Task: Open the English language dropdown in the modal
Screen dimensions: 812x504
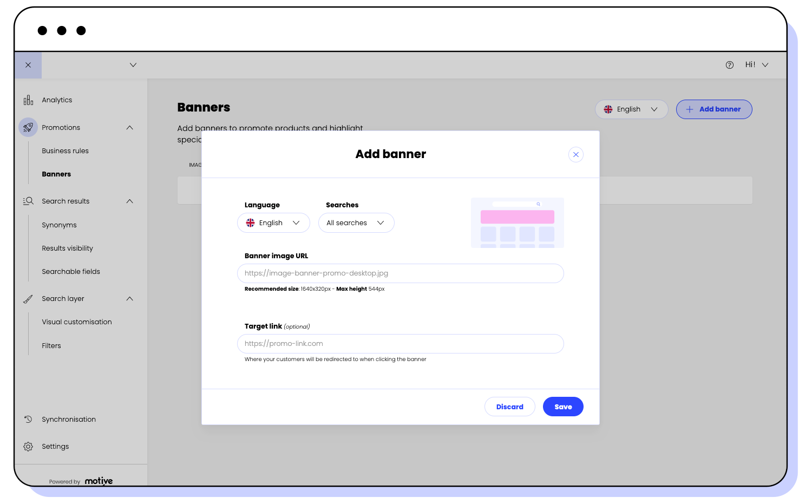Action: (x=273, y=222)
